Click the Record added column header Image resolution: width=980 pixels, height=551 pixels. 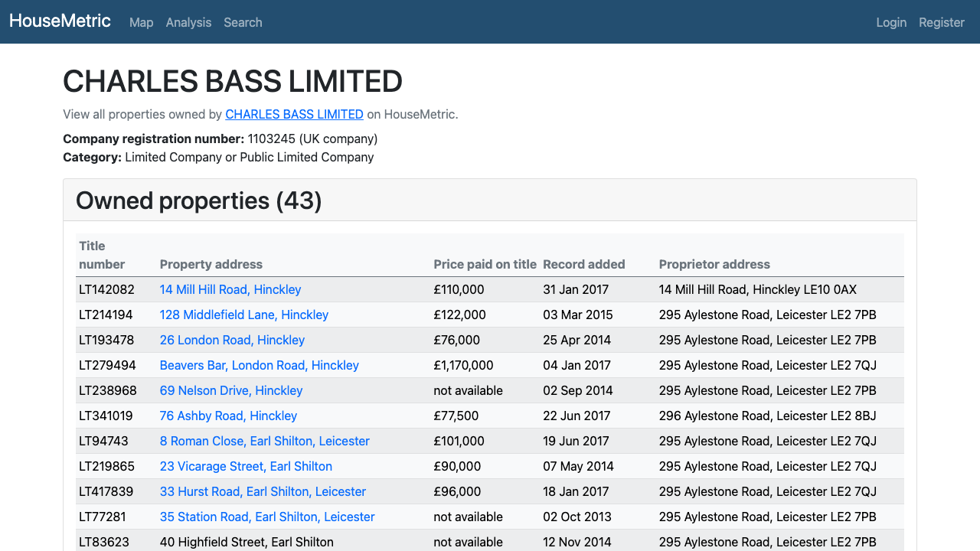[x=583, y=264]
